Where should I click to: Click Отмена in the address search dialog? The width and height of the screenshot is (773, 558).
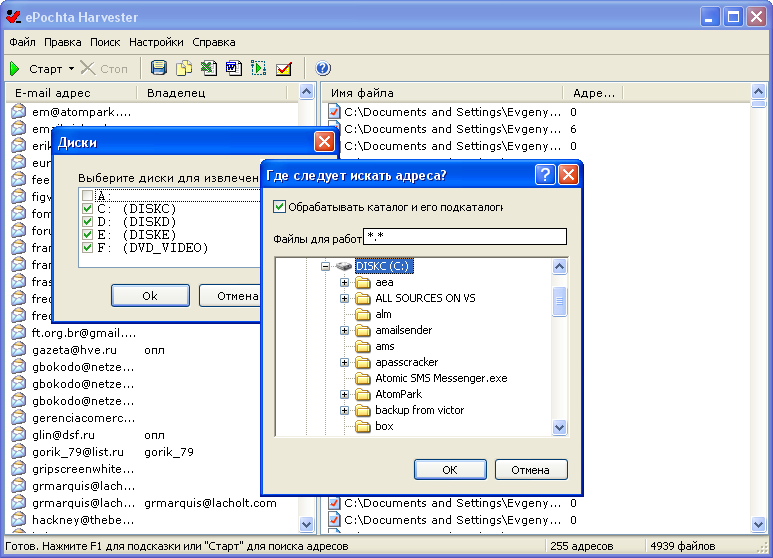[x=530, y=470]
